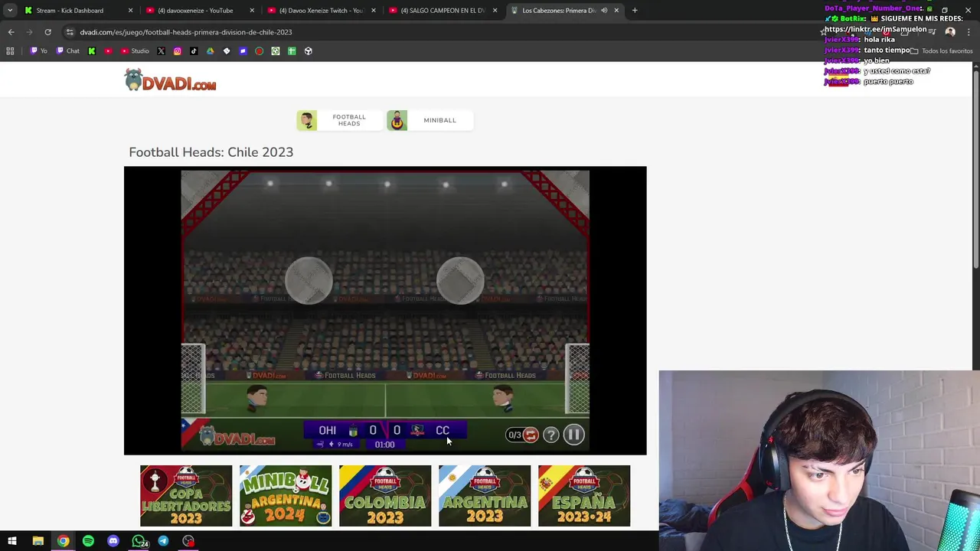Open the Google Drive bookmark
980x551 pixels.
[x=210, y=51]
